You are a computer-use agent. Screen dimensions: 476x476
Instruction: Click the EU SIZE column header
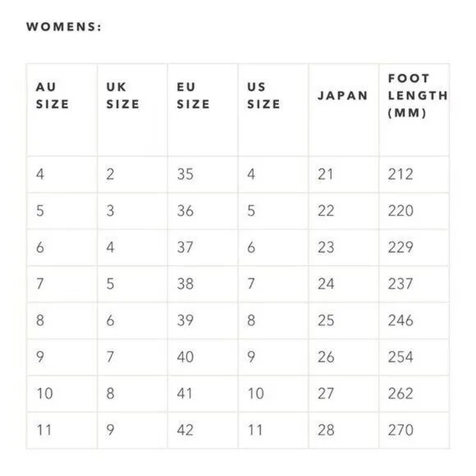click(x=193, y=96)
